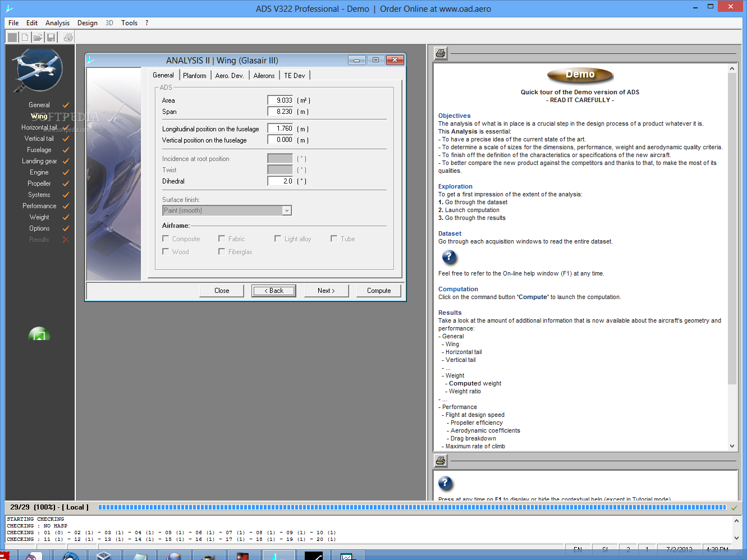
Task: Switch to the Ailerons tab
Action: (x=264, y=76)
